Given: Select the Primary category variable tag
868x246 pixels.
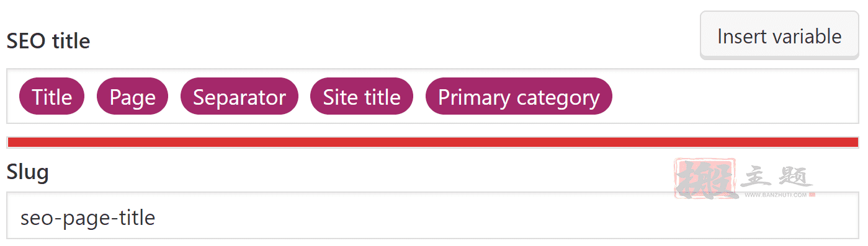Looking at the screenshot, I should point(519,97).
